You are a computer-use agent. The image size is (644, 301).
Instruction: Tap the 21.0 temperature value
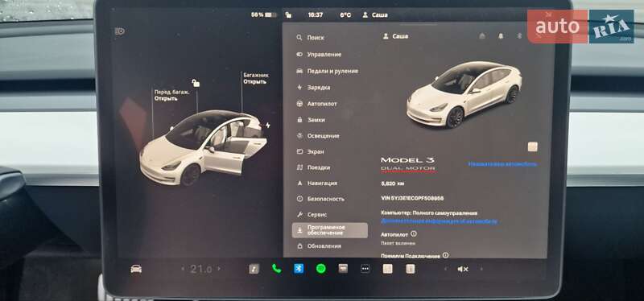tap(200, 270)
